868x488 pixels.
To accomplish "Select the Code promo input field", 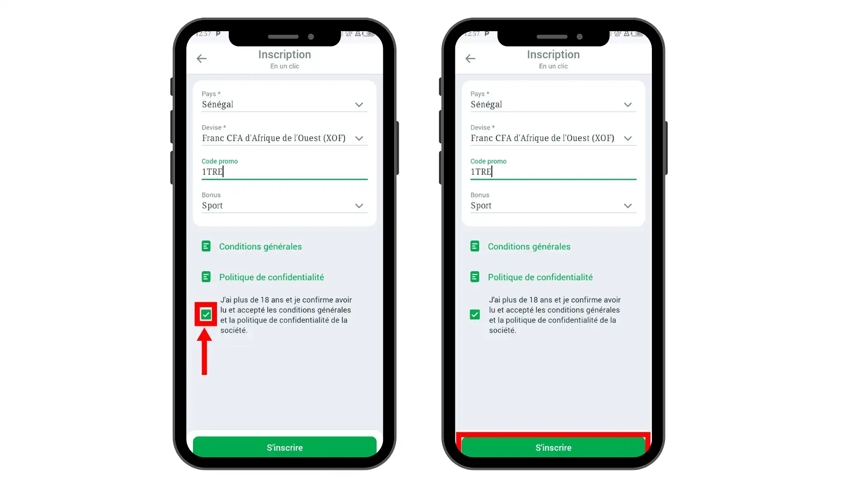I will pyautogui.click(x=284, y=172).
